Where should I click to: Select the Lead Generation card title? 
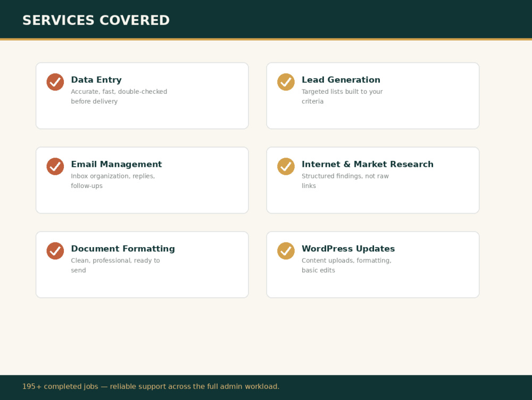pyautogui.click(x=341, y=80)
